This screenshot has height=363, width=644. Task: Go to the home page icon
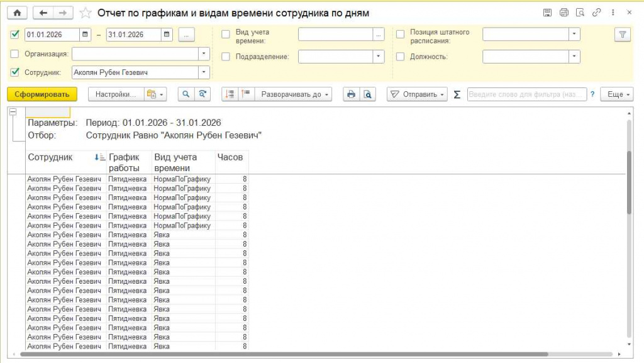click(17, 13)
